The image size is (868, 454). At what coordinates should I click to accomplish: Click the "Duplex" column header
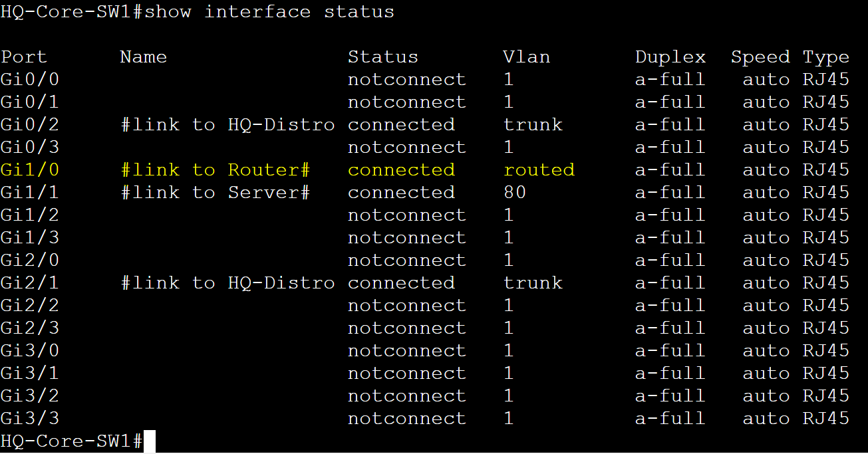670,57
